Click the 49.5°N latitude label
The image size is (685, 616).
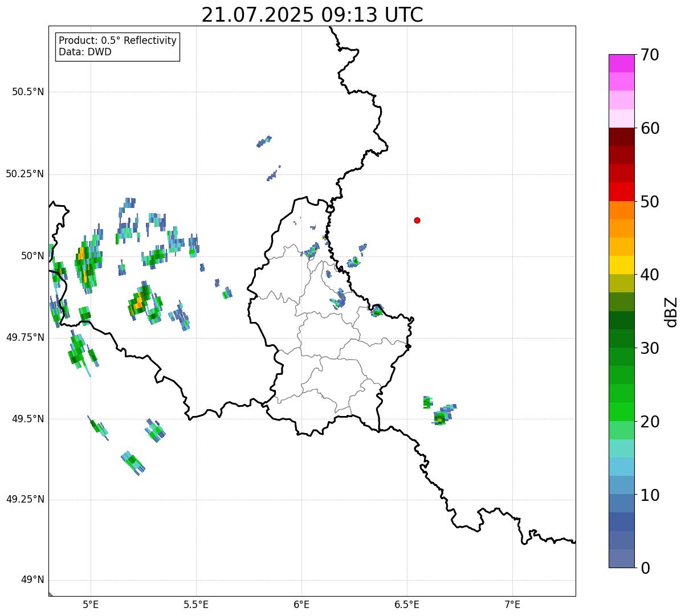(x=28, y=419)
